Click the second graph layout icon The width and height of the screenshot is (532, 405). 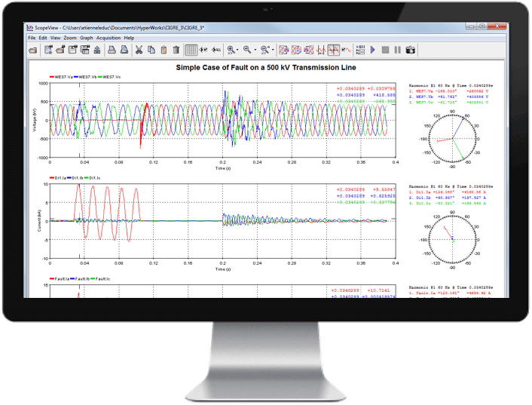[x=296, y=51]
